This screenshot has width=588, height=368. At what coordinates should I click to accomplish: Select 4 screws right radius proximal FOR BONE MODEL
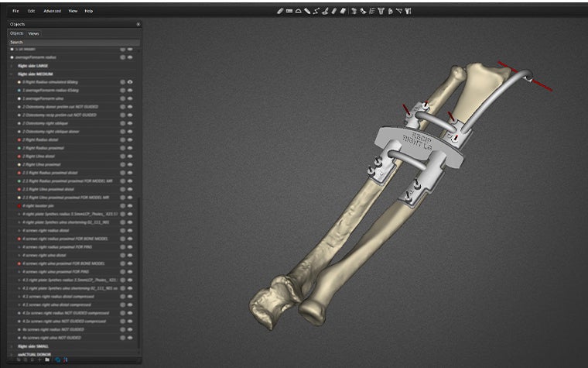click(65, 239)
